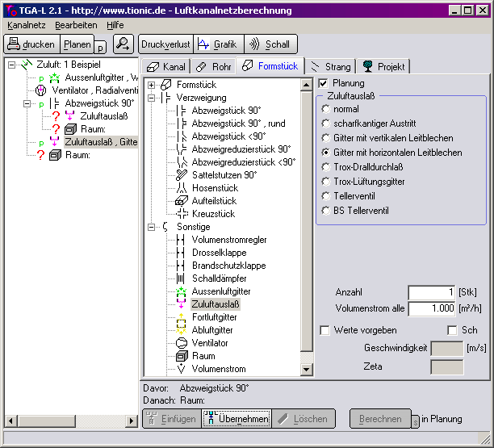
Task: Click the magnifier search icon in toolbar
Action: (123, 44)
